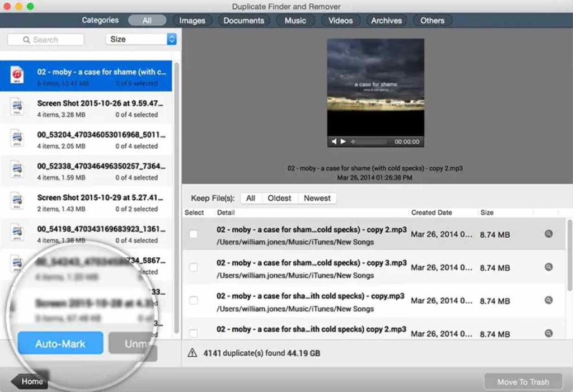Click the image icon beside 00_54198 group
Viewport: 573px width, 392px height.
(x=17, y=233)
